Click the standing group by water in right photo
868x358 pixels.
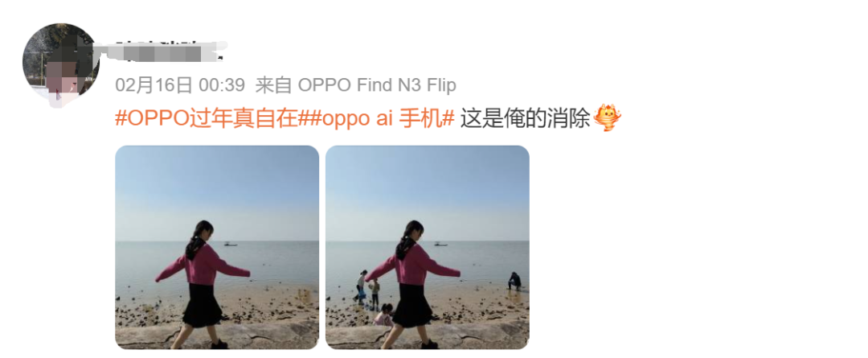click(367, 288)
